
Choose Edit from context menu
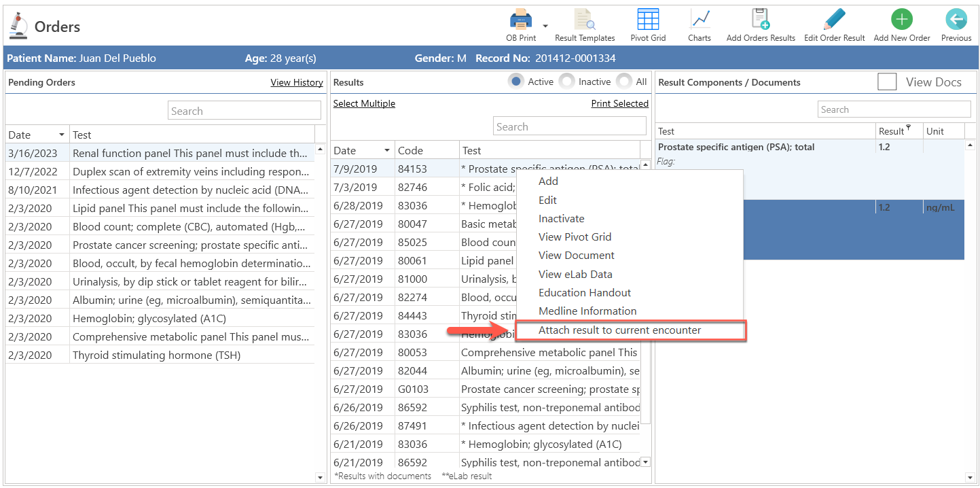click(547, 200)
